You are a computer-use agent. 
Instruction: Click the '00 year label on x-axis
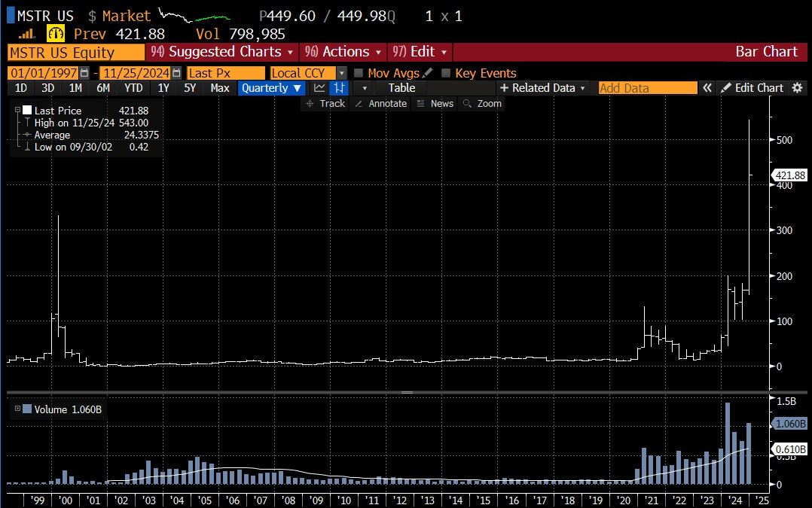tap(66, 500)
